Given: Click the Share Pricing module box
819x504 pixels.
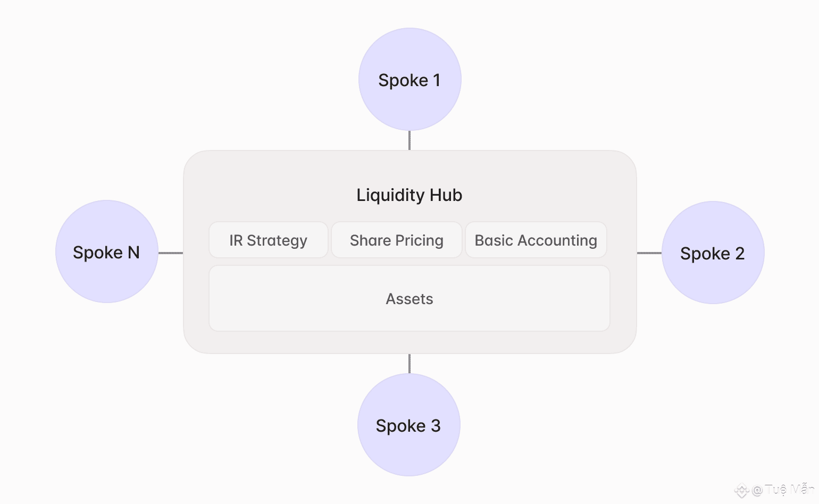Looking at the screenshot, I should 397,240.
